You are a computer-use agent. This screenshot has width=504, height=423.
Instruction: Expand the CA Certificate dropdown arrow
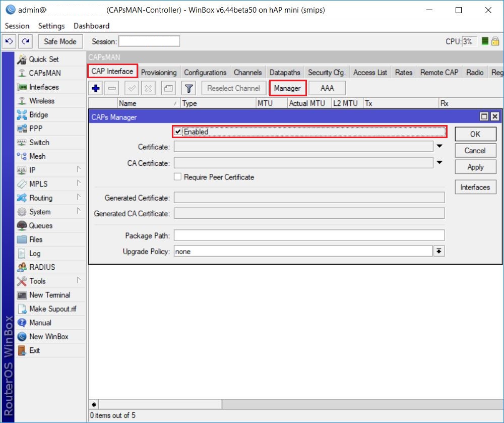pyautogui.click(x=439, y=163)
